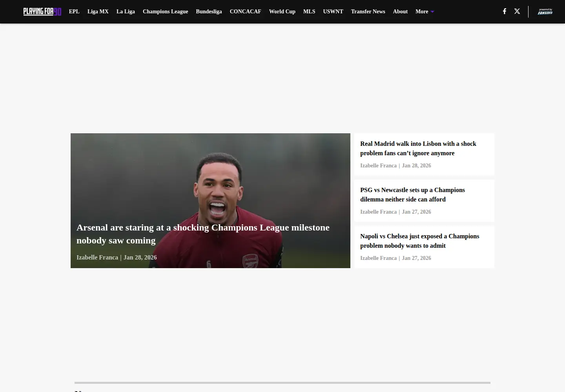Open the Playing for 90 logo homepage
Viewport: 565px width, 392px height.
[x=42, y=12]
